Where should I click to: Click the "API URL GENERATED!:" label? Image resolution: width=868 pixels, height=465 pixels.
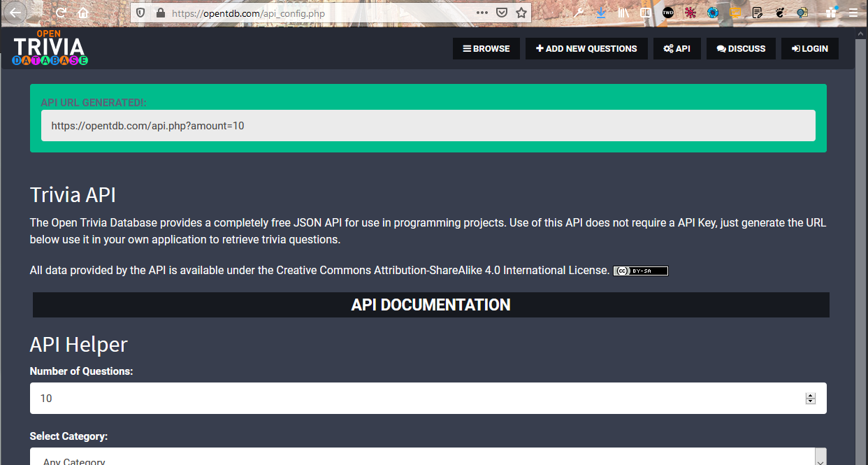(94, 103)
